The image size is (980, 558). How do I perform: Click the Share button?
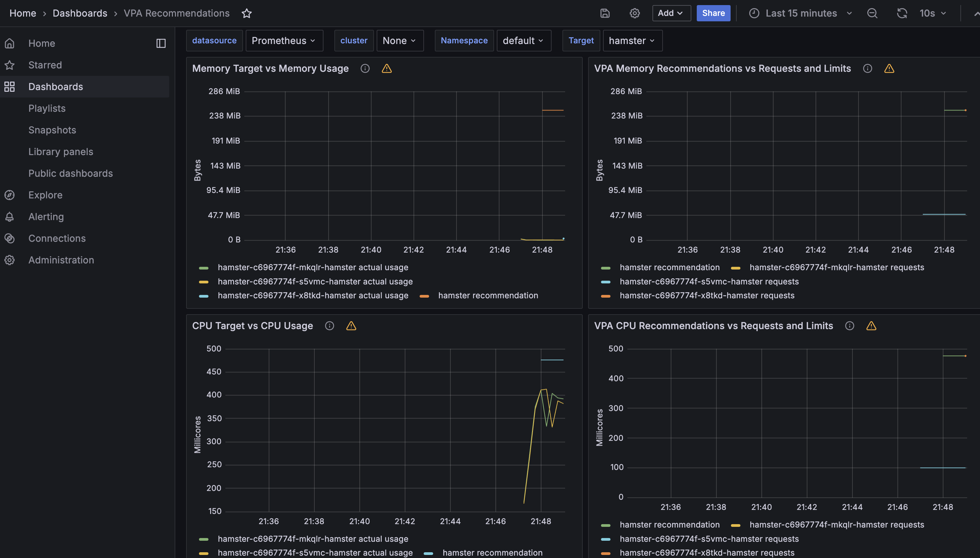click(713, 14)
